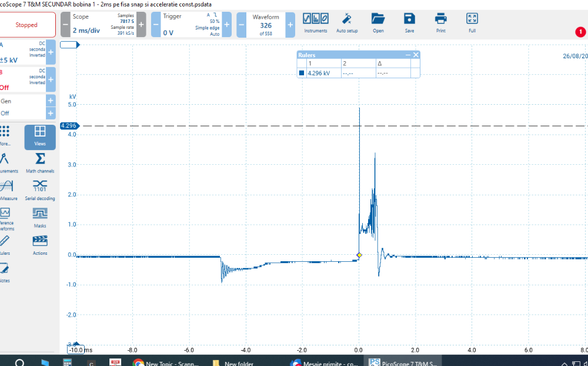Click the Views layout icon
This screenshot has height=366, width=588.
click(40, 137)
